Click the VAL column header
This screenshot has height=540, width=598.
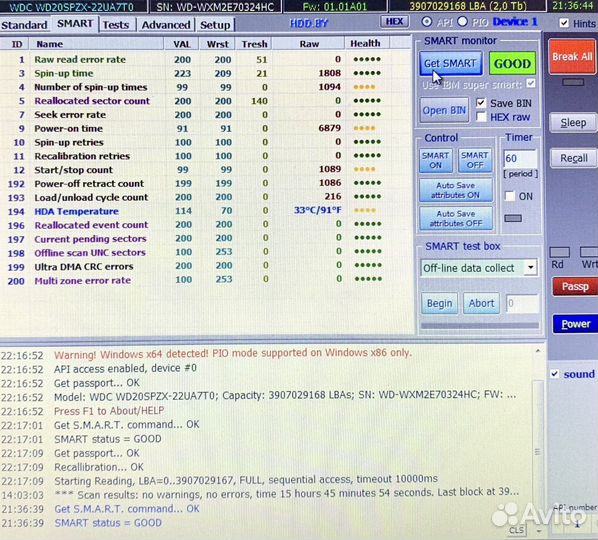182,44
